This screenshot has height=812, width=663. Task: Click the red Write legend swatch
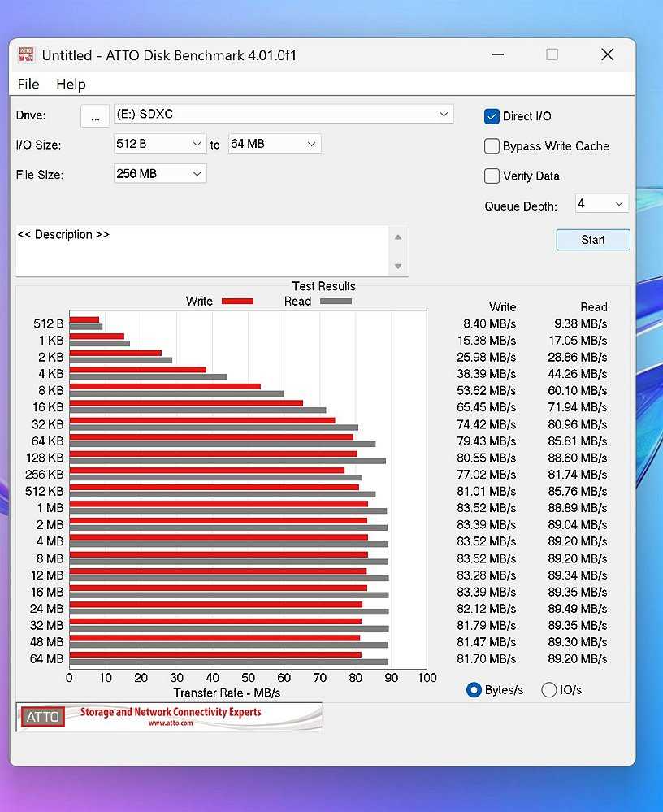pos(237,302)
